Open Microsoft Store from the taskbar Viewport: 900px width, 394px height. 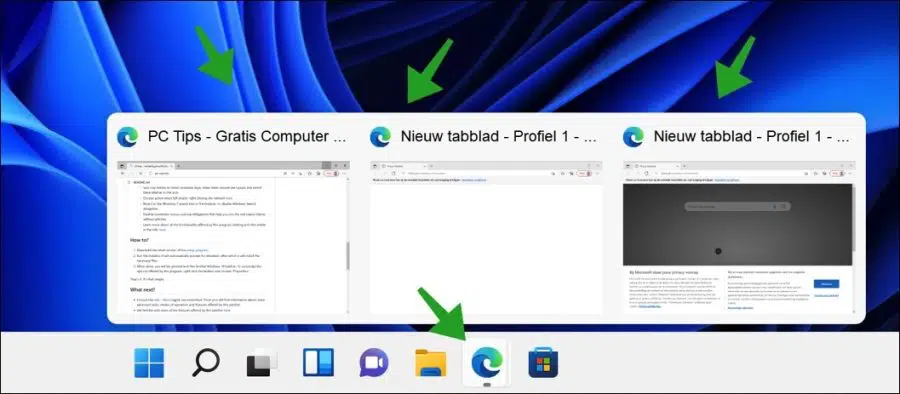tap(543, 363)
